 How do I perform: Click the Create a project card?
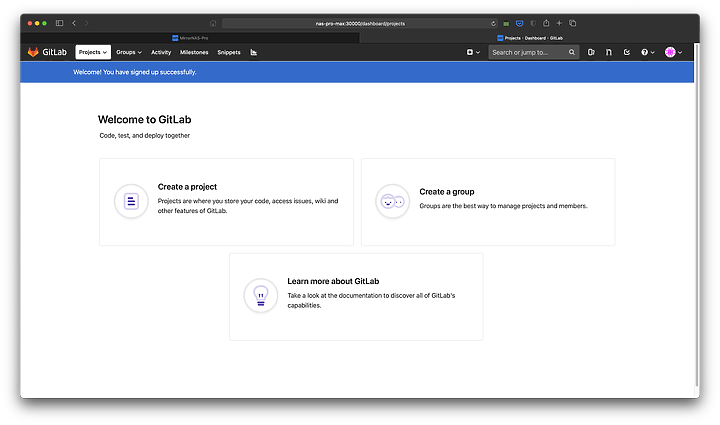(x=226, y=202)
